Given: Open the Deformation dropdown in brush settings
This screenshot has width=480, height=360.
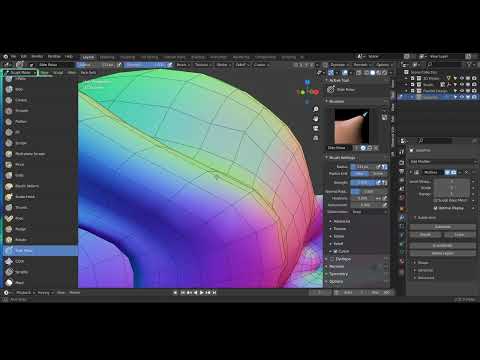Looking at the screenshot, I should (x=369, y=212).
